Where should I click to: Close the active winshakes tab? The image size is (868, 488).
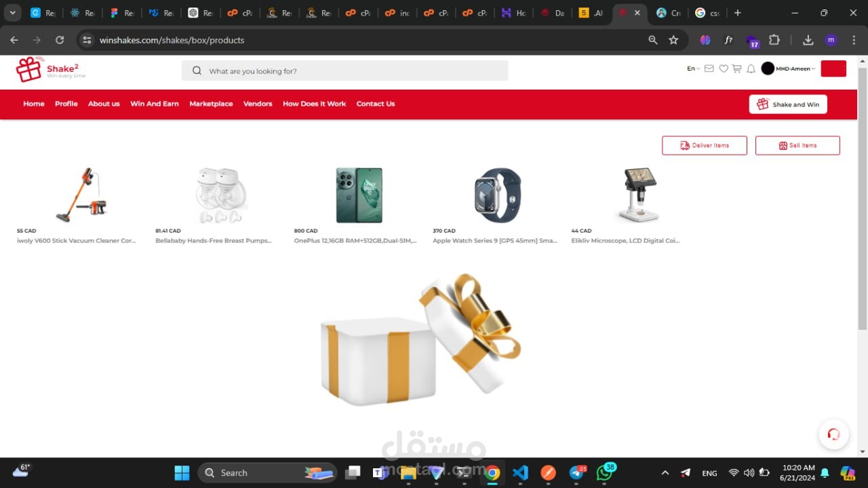tap(637, 13)
